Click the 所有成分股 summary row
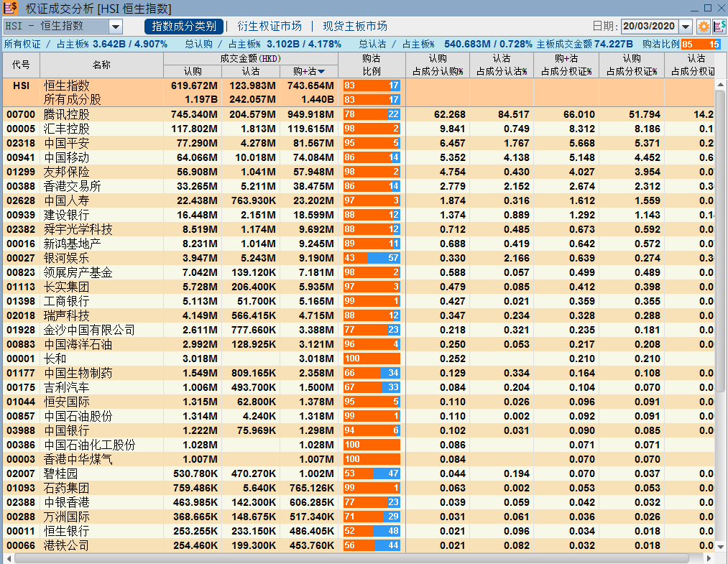The image size is (728, 564). [x=359, y=99]
